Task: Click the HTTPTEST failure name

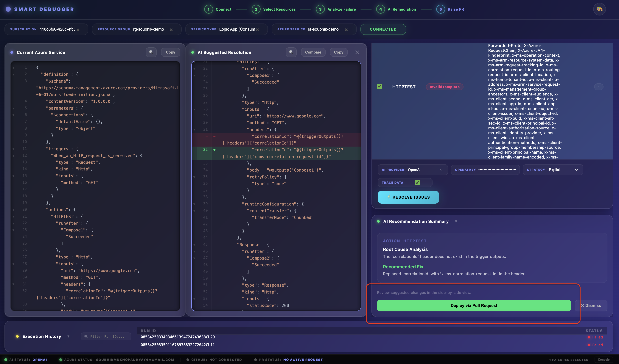Action: click(404, 87)
